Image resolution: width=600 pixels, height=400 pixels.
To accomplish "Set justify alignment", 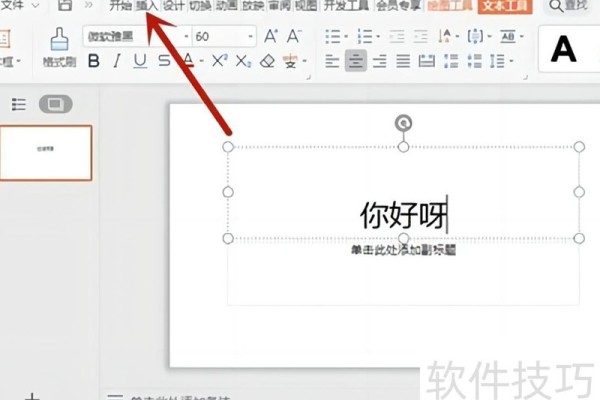I will [403, 61].
